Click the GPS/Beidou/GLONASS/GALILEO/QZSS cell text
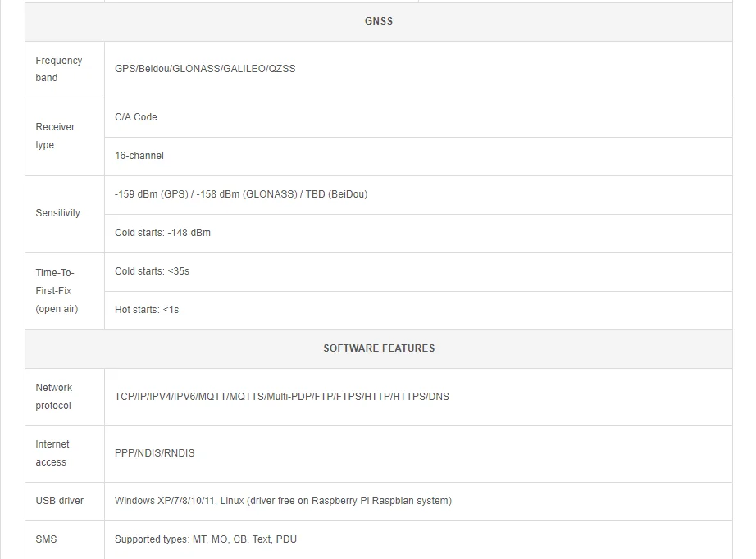Viewport: 756px width, 559px height. point(205,69)
